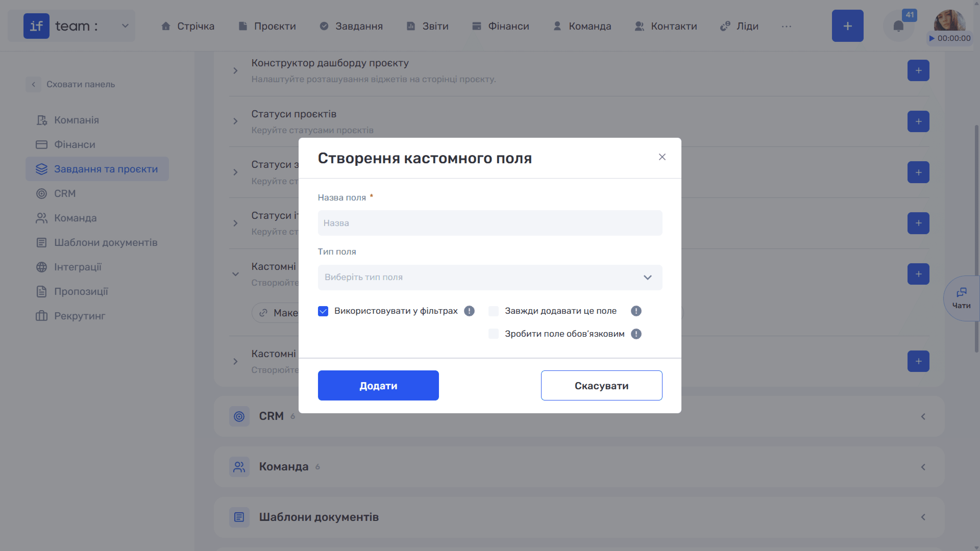Check Зробити поле обов'язковим
Viewport: 980px width, 551px height.
point(493,334)
